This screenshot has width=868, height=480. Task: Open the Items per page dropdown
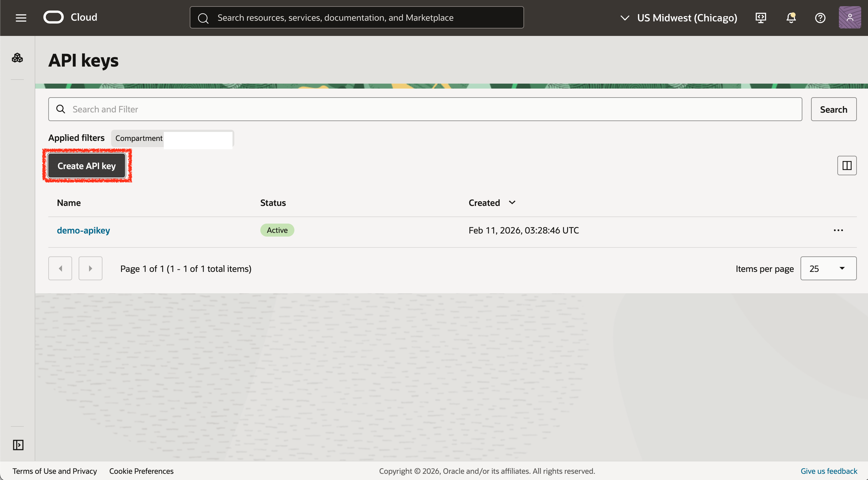click(828, 268)
